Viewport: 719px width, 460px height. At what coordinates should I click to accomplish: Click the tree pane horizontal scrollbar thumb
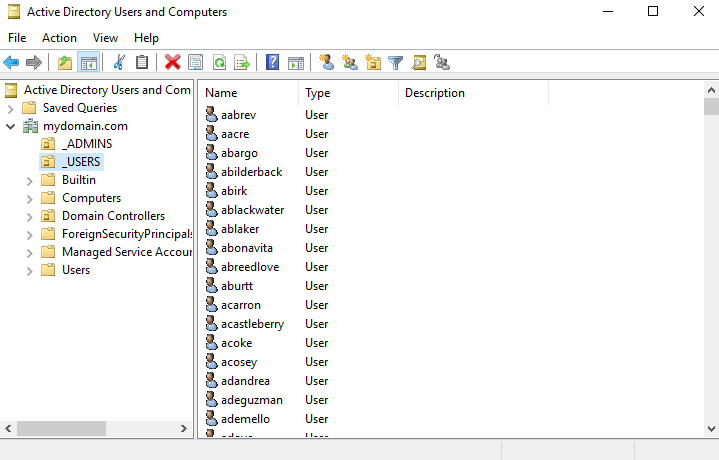click(x=61, y=428)
